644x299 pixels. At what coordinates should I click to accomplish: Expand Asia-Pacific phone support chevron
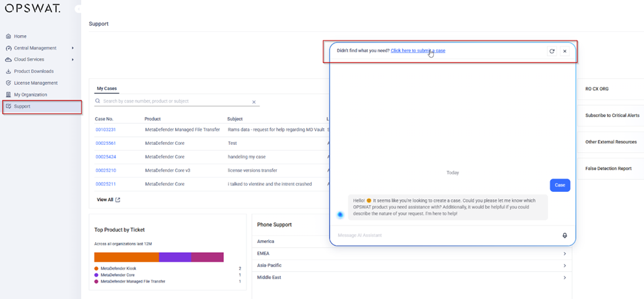tap(565, 266)
